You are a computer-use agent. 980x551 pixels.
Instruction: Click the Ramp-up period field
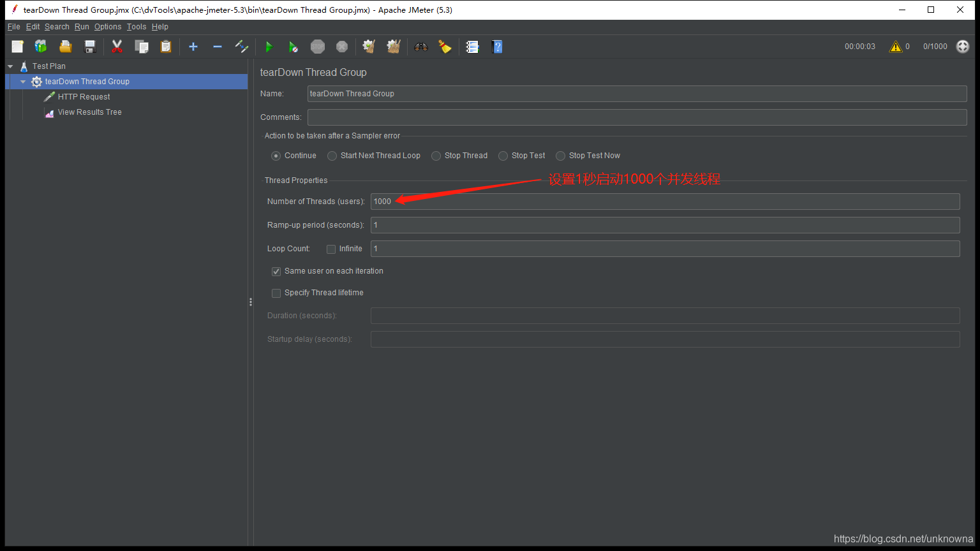coord(665,225)
